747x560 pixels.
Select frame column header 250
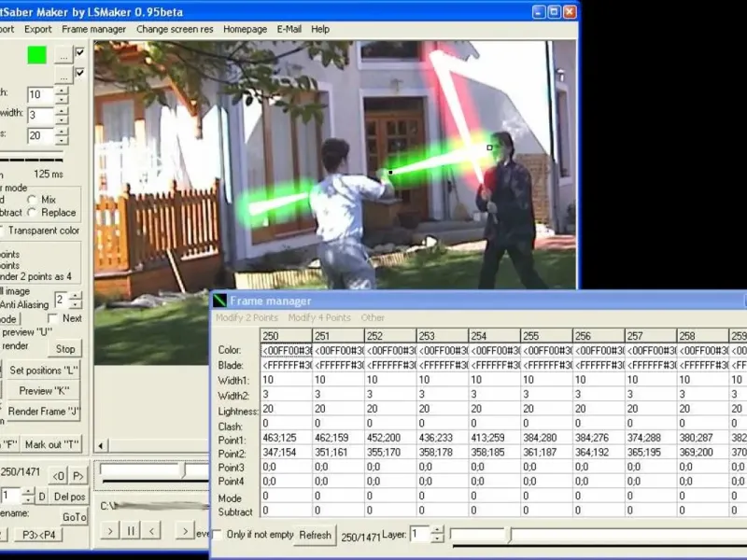point(286,336)
